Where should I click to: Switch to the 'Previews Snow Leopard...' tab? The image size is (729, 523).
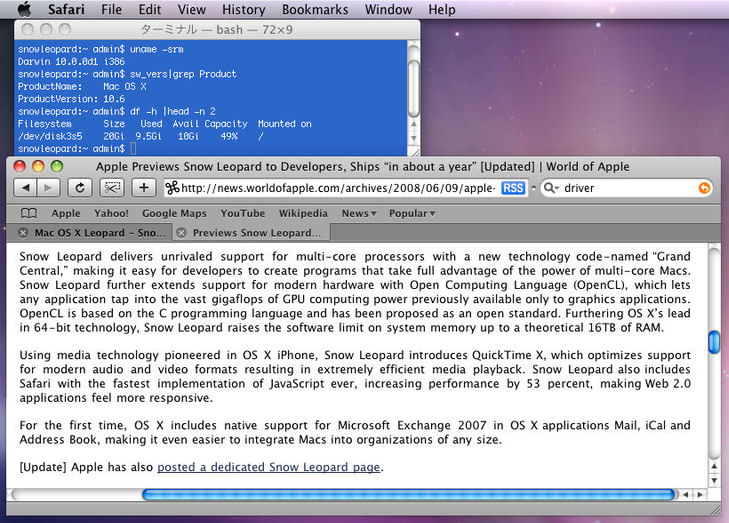pos(251,232)
